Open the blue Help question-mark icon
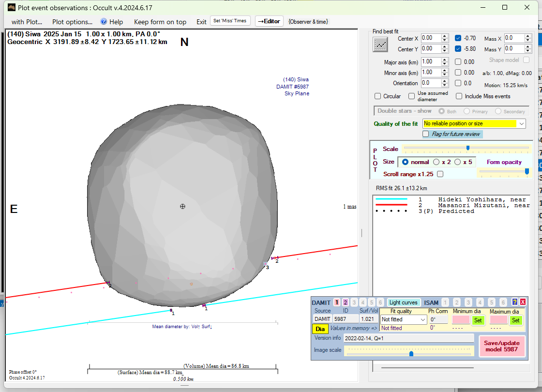Image resolution: width=542 pixels, height=392 pixels. tap(104, 22)
